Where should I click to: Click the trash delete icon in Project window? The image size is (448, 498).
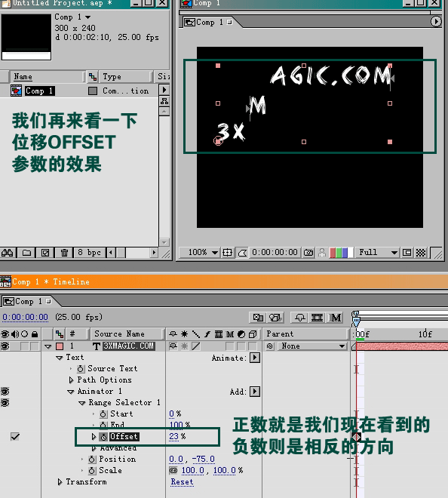64,253
